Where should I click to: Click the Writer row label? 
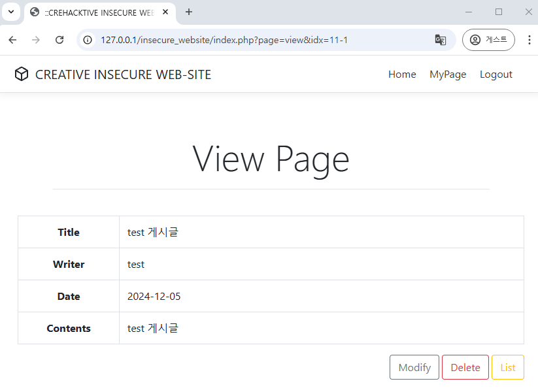point(69,265)
